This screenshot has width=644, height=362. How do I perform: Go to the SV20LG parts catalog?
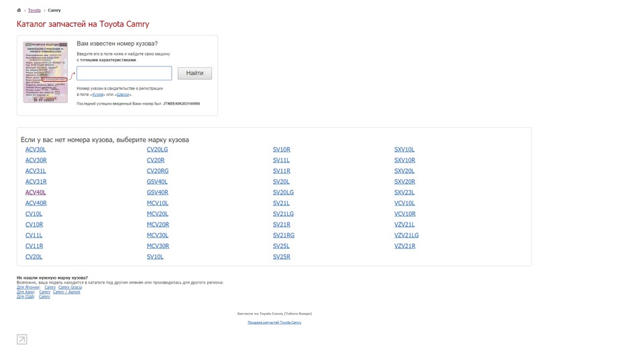point(283,192)
